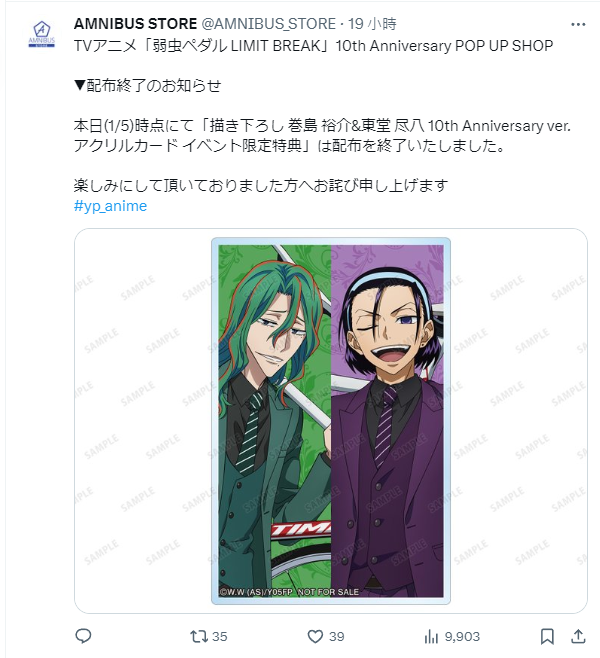This screenshot has width=600, height=658.
Task: Click the AMNIBUS STORE profile avatar
Action: (x=42, y=34)
